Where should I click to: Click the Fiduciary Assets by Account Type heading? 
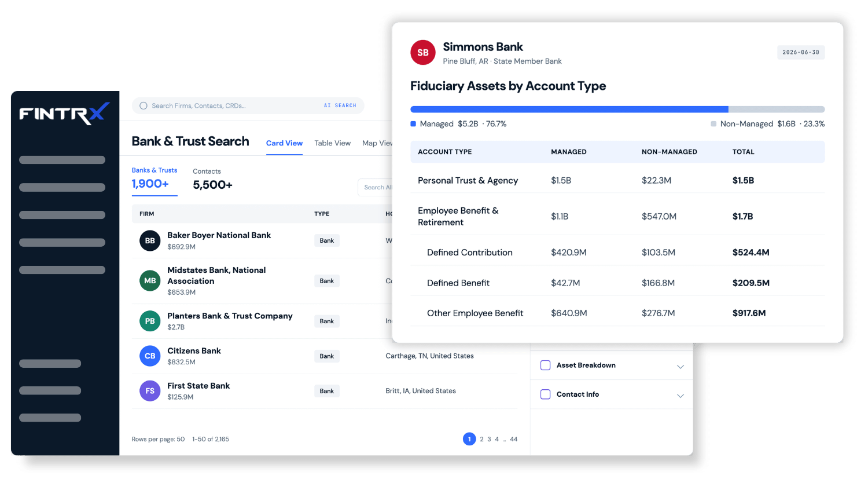(x=508, y=86)
